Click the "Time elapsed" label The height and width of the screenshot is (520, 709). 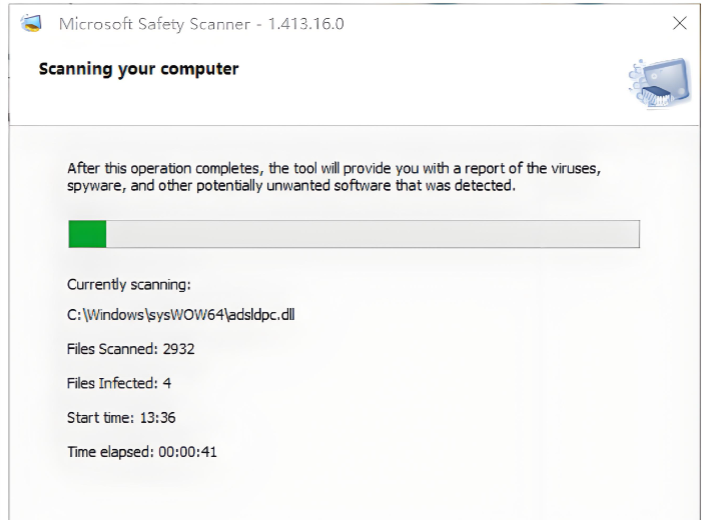tap(110, 451)
